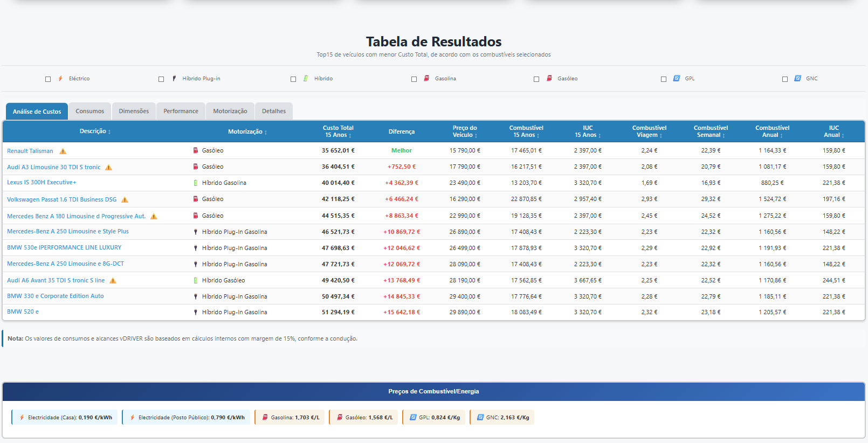Open the Lexus IS 300H Executive+ link
Image resolution: width=868 pixels, height=443 pixels.
tap(42, 183)
